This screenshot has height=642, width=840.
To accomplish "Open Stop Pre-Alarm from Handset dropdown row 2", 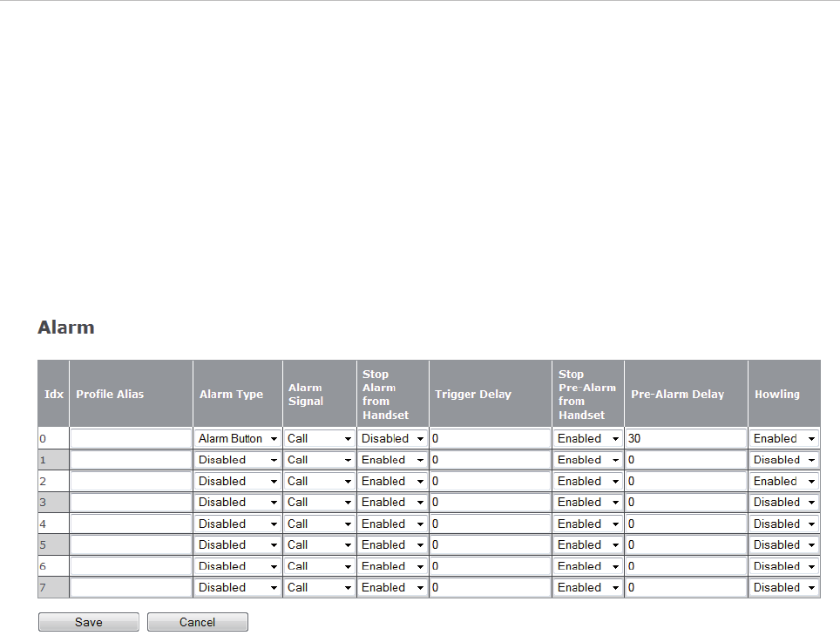I will pyautogui.click(x=588, y=482).
